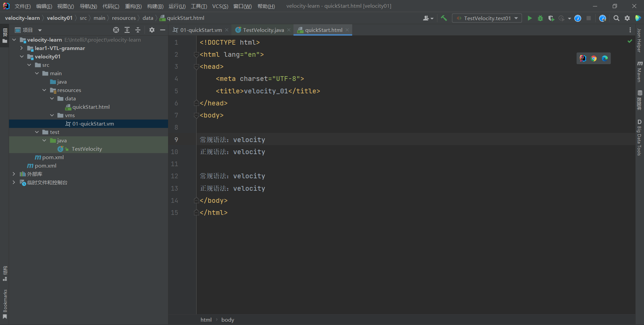Screen dimensions: 644x325
Task: Open run configuration dropdown TestVelocity.test01
Action: point(487,18)
